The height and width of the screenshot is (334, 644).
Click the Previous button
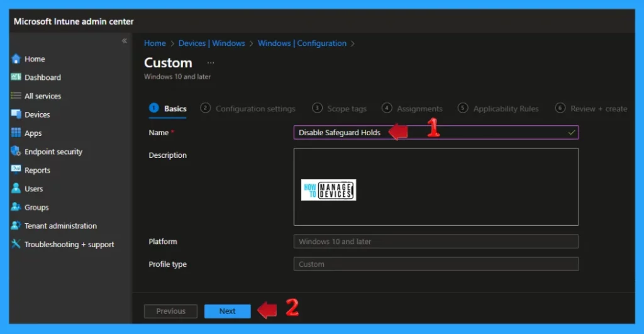[170, 311]
